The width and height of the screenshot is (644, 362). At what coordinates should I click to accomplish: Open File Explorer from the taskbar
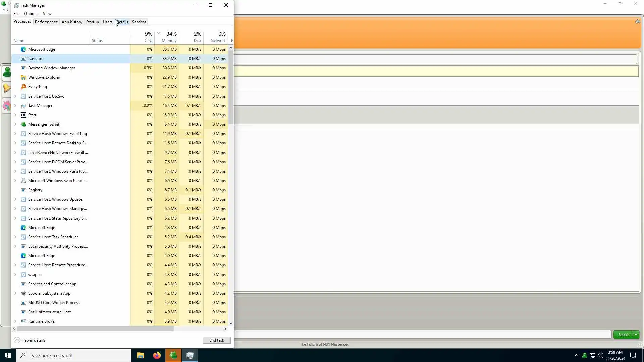click(140, 355)
